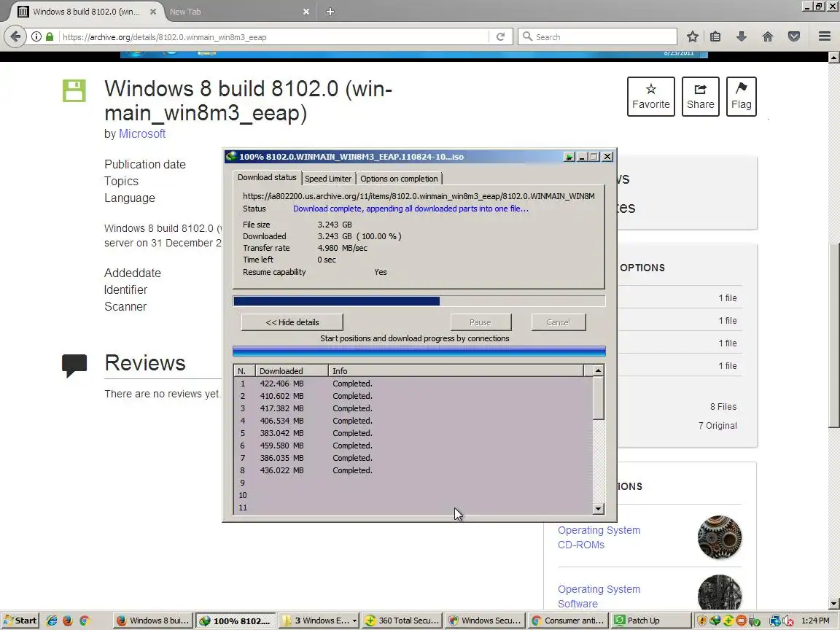Viewport: 840px width, 630px height.
Task: Close the New Tab tab
Action: click(306, 12)
